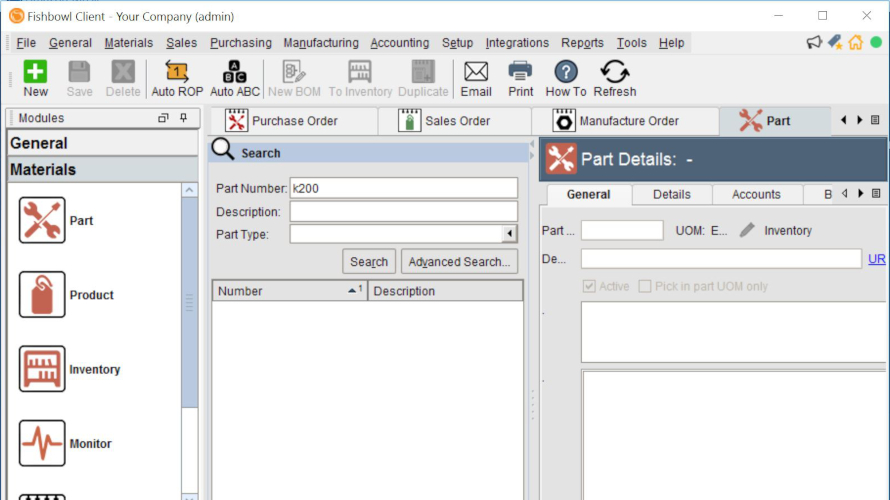Screen dimensions: 890x500
Task: Open Part Details tab list menu
Action: tap(876, 194)
